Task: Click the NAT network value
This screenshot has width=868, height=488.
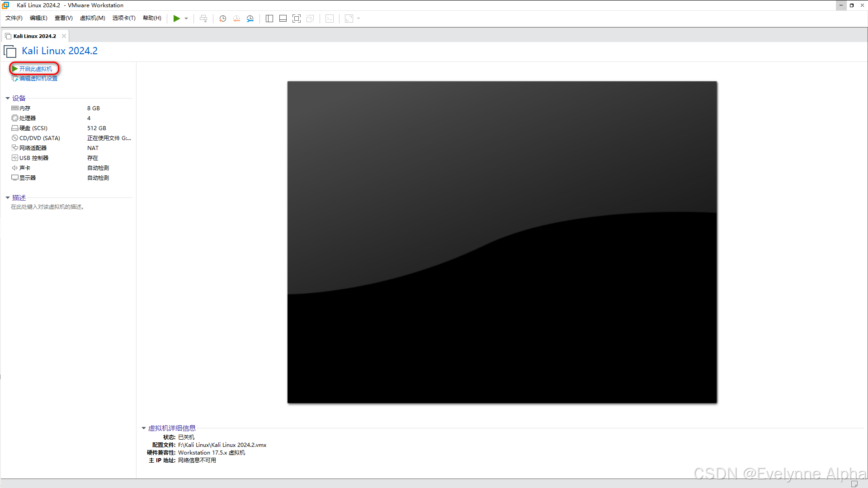Action: 93,148
